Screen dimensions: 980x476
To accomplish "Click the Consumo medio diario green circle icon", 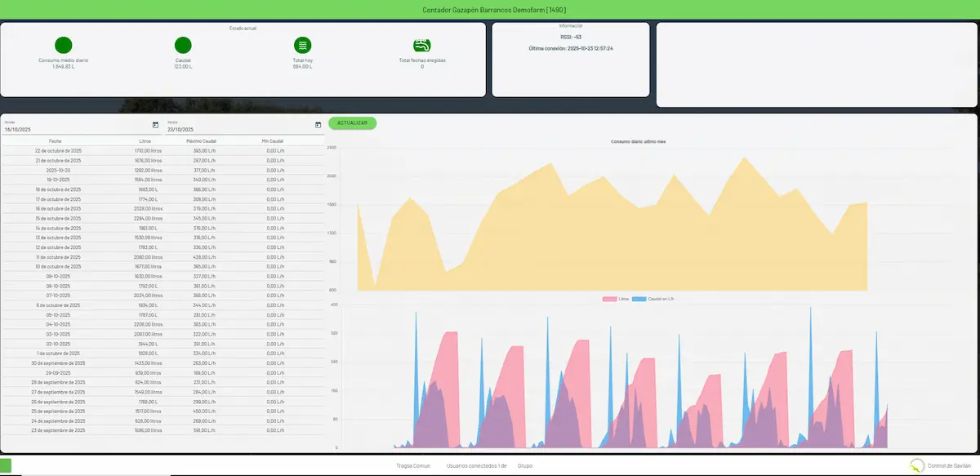I will pos(63,46).
